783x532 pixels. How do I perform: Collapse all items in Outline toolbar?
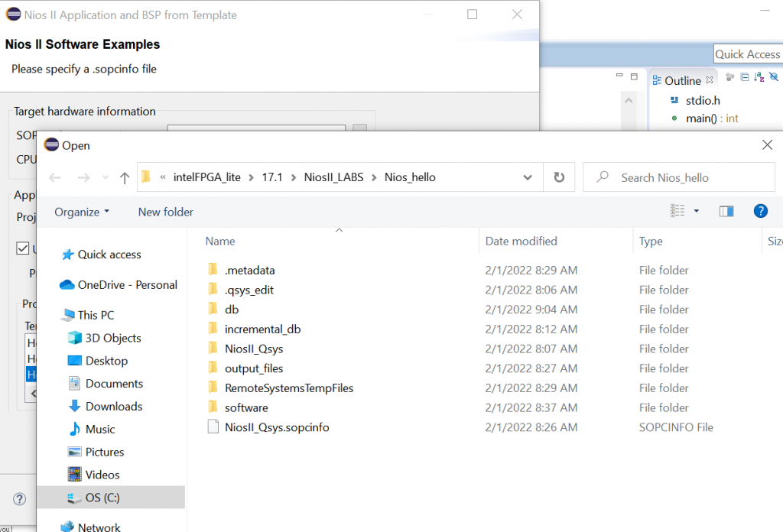pos(745,77)
